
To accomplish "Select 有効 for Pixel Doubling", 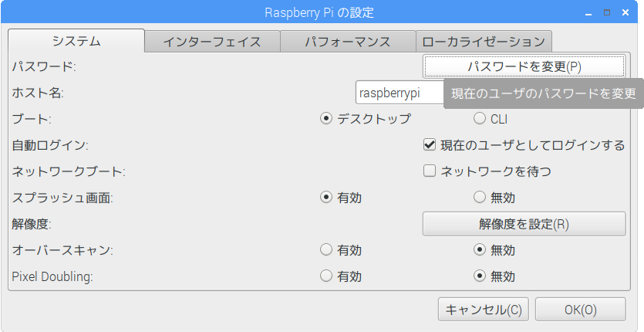I will pos(340,276).
